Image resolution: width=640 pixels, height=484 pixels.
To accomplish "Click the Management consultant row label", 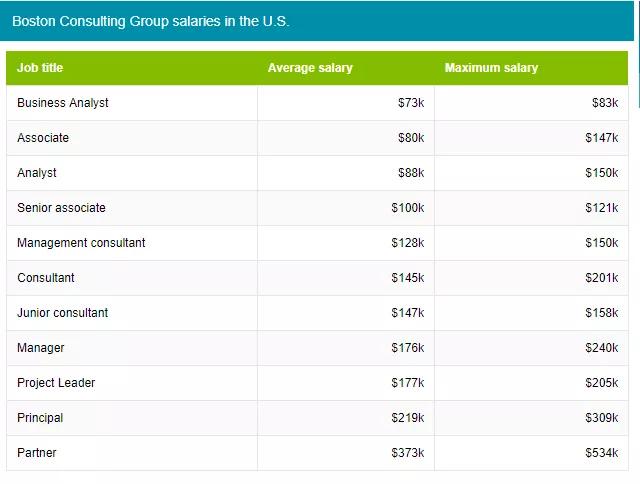I will 81,243.
